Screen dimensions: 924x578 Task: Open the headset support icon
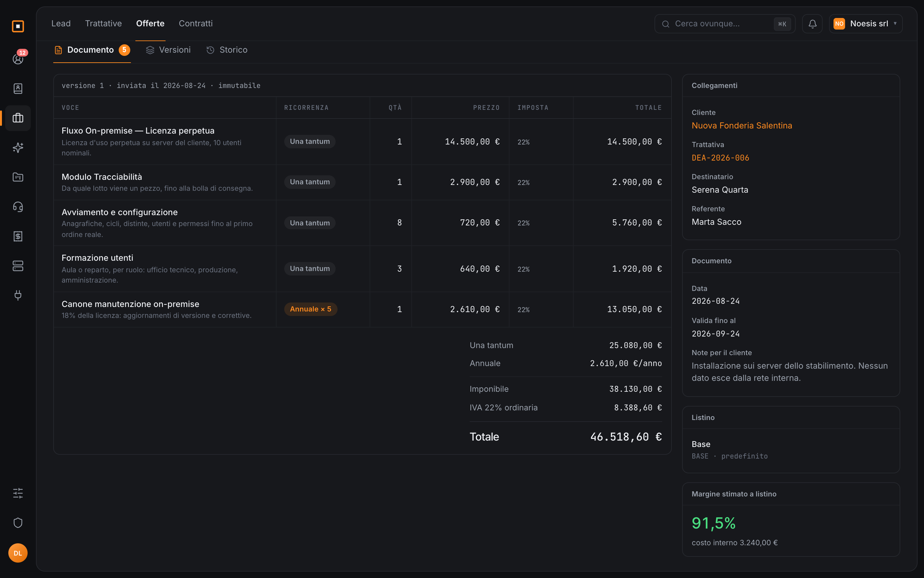coord(18,207)
